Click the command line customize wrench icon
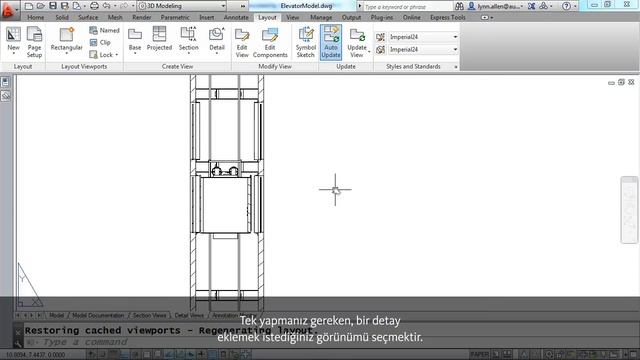Viewport: 640px width, 360px height. click(18, 343)
